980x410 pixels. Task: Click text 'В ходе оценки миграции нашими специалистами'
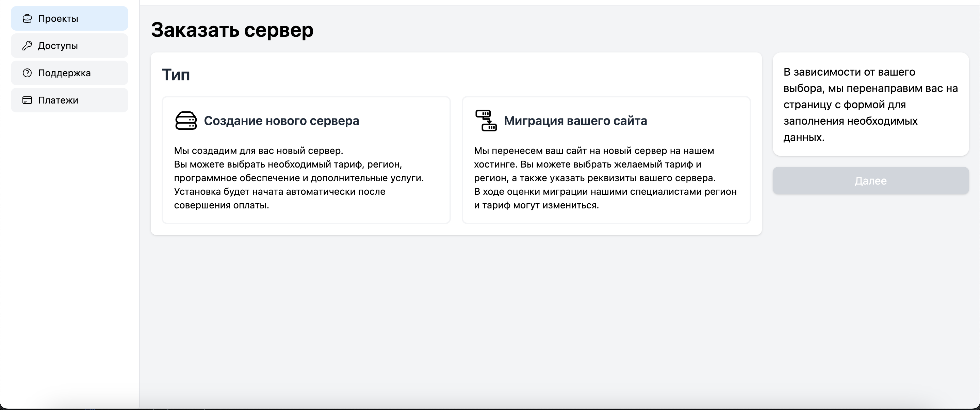pos(588,191)
